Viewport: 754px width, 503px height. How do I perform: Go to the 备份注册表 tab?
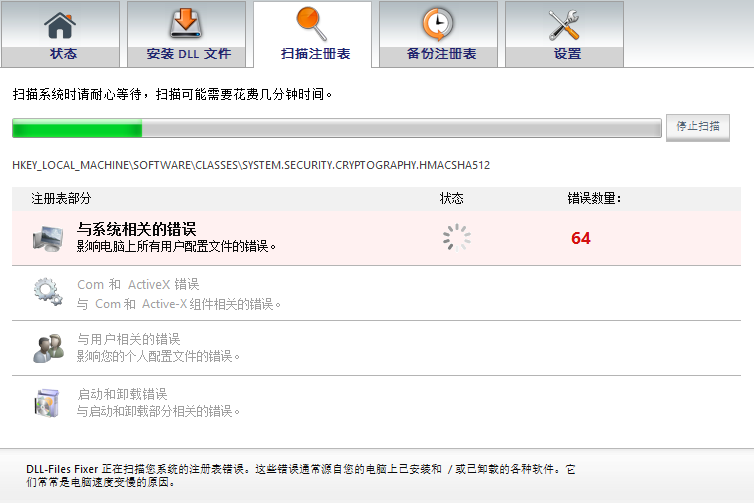[x=439, y=34]
